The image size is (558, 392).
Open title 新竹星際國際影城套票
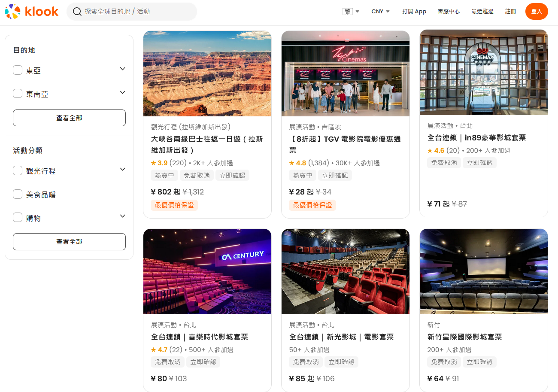tap(464, 337)
